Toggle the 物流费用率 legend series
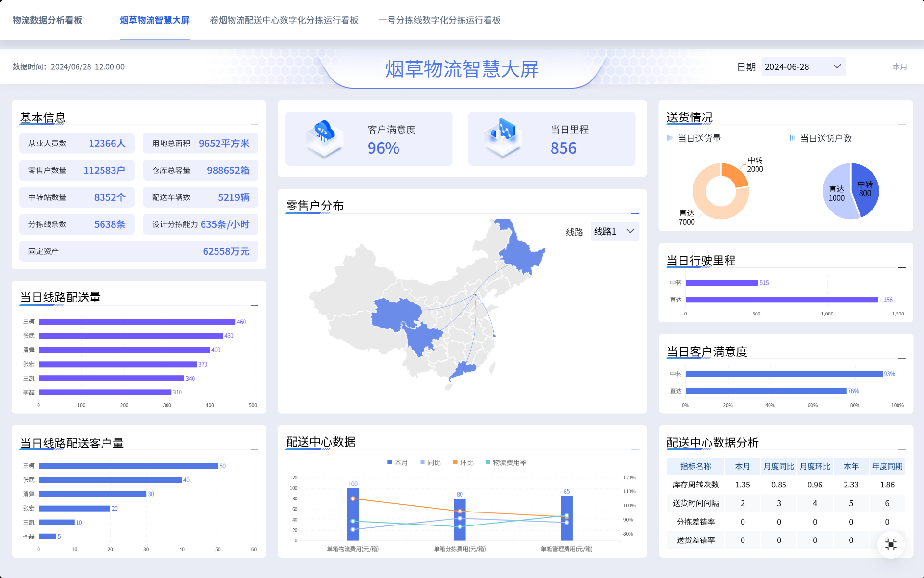 (506, 462)
